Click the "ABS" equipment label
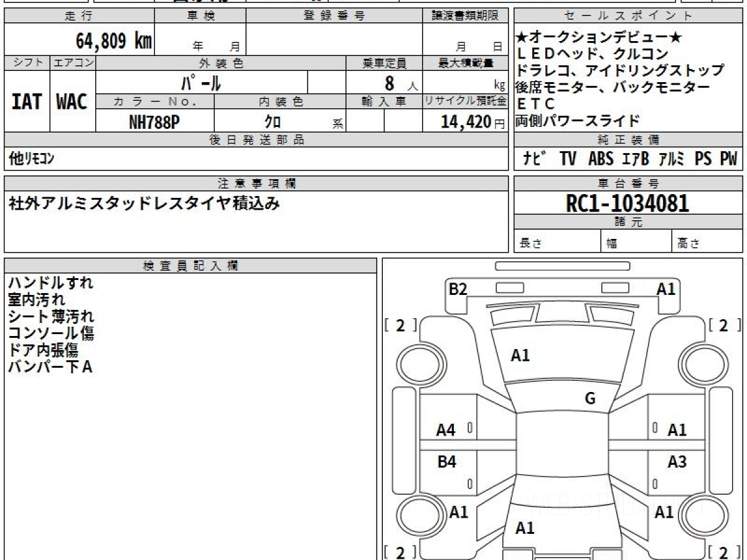747x560 pixels. point(601,159)
